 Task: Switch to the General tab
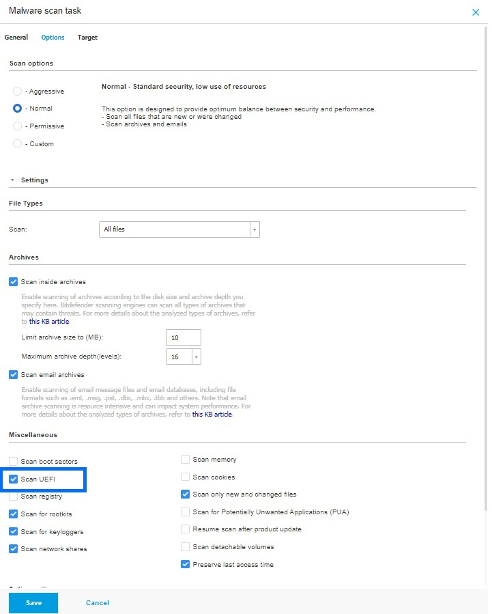16,38
